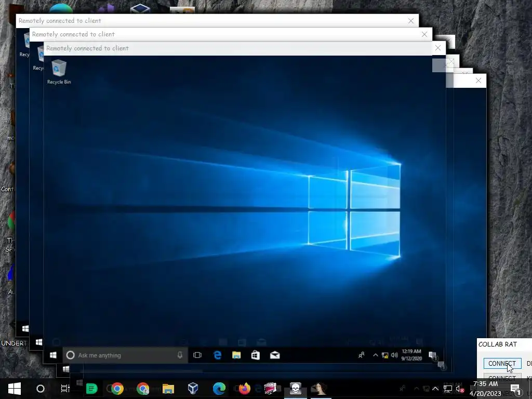Click the front window's 'Remotely connected to client' title
This screenshot has height=399, width=532.
click(87, 48)
